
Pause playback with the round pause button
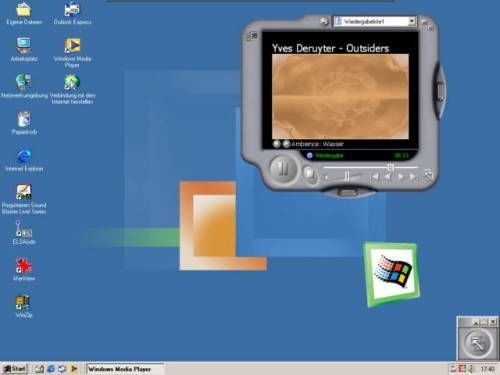(x=283, y=168)
